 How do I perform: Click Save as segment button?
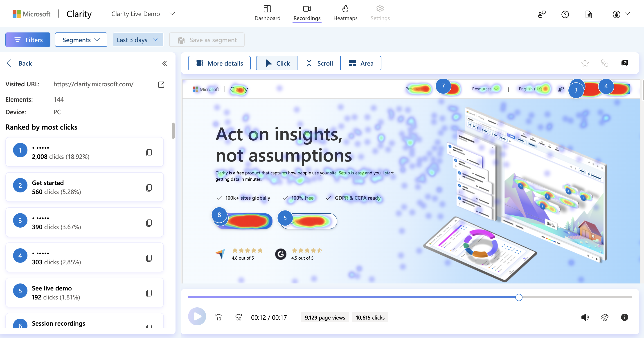(206, 40)
